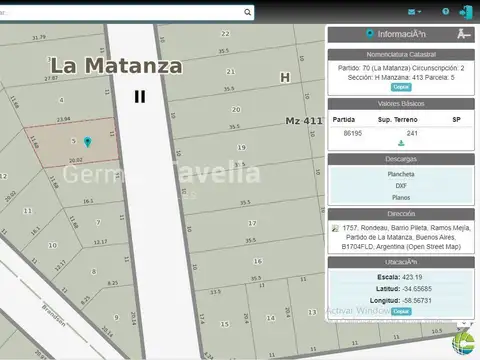Click the Mz 411 block label
The image size is (480, 360).
[x=304, y=121]
